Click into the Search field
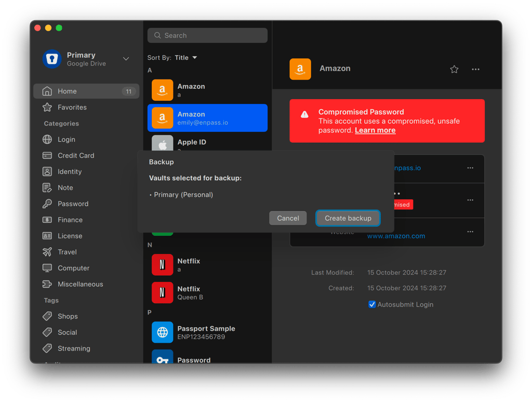 (207, 35)
